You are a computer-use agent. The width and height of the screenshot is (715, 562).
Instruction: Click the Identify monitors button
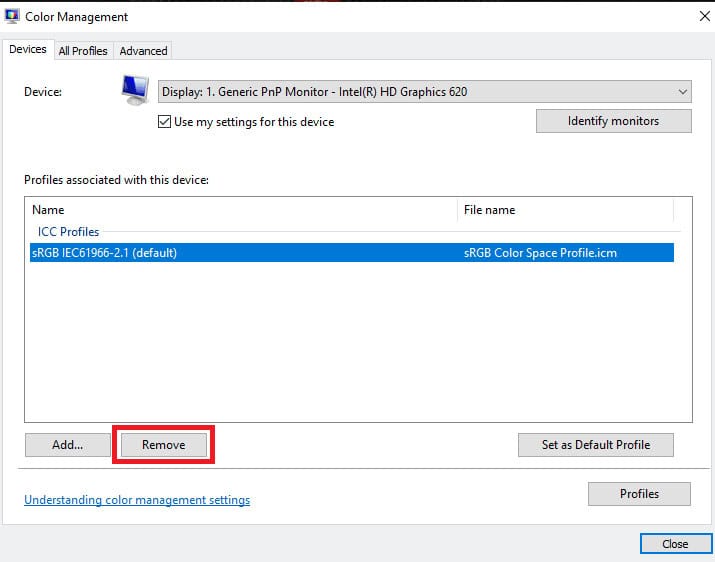(x=614, y=121)
